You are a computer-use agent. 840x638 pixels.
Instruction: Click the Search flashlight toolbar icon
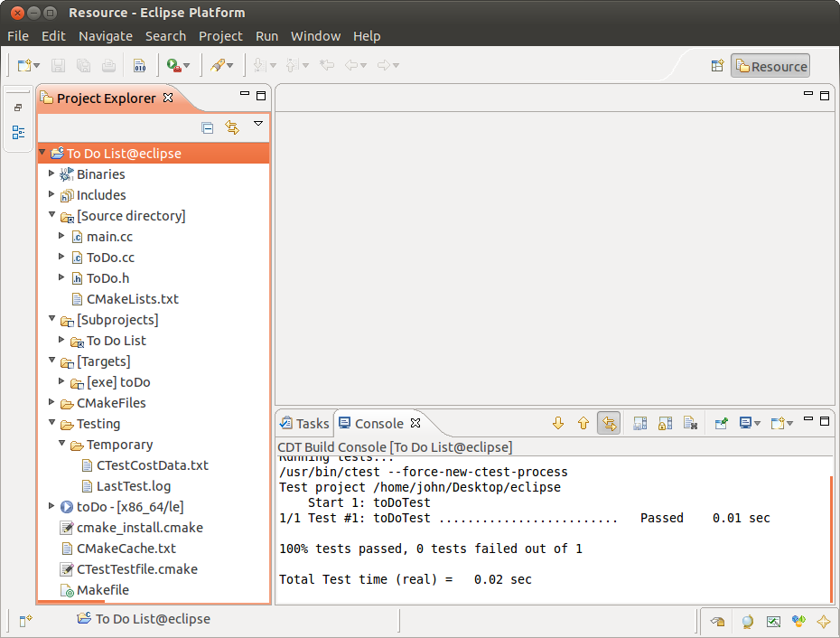[217, 65]
